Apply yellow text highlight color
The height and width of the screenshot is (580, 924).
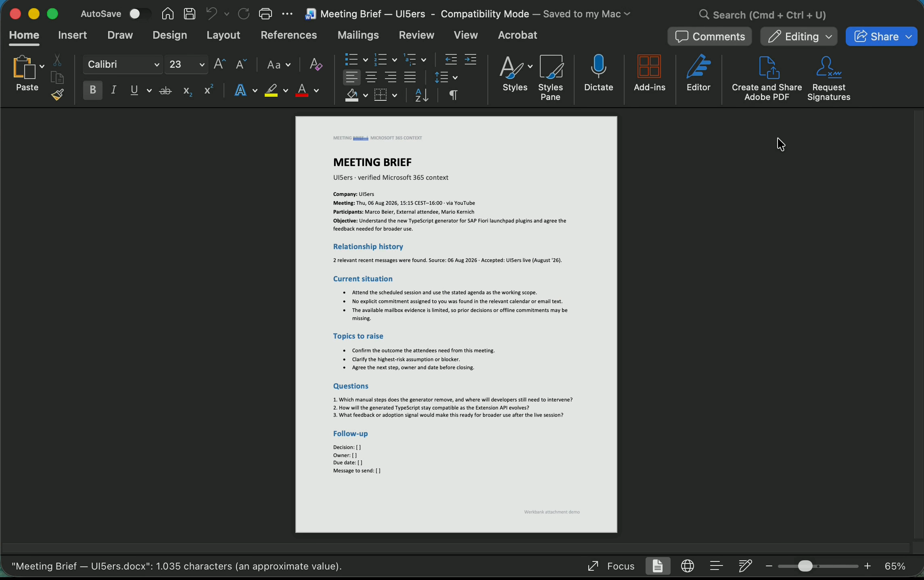(271, 90)
